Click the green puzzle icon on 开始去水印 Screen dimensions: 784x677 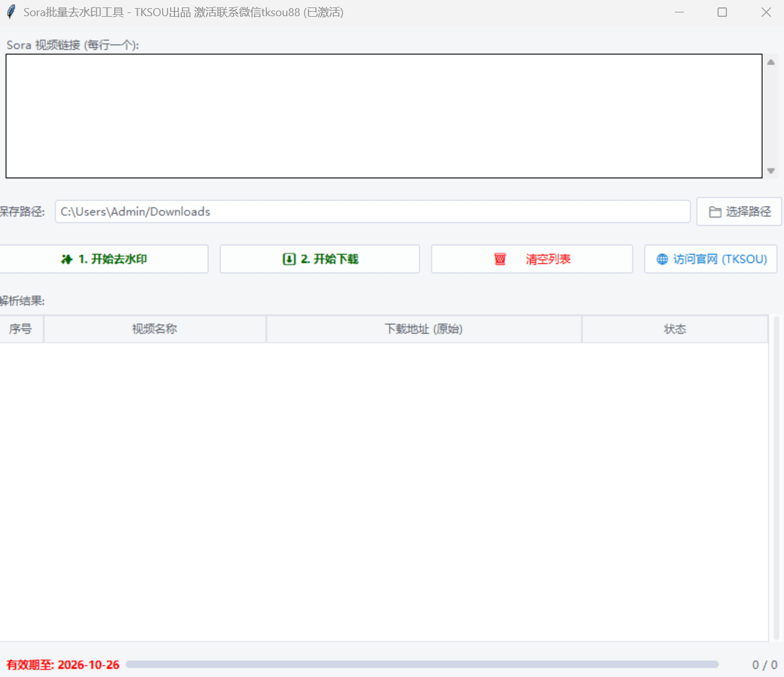click(x=66, y=259)
